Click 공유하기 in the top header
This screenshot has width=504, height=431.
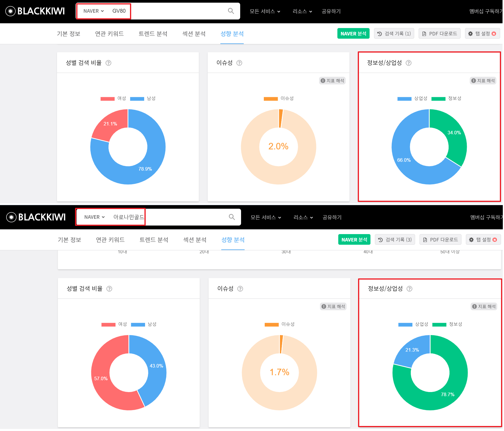pyautogui.click(x=331, y=11)
